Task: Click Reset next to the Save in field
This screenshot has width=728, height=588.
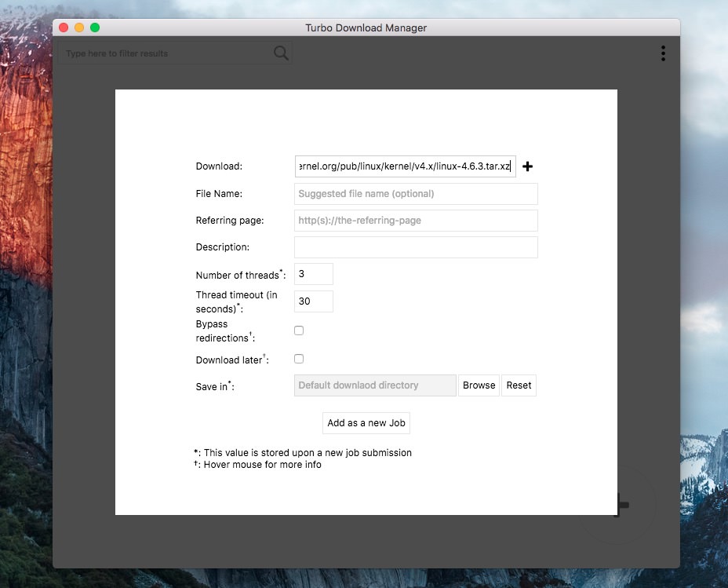Action: (x=519, y=385)
